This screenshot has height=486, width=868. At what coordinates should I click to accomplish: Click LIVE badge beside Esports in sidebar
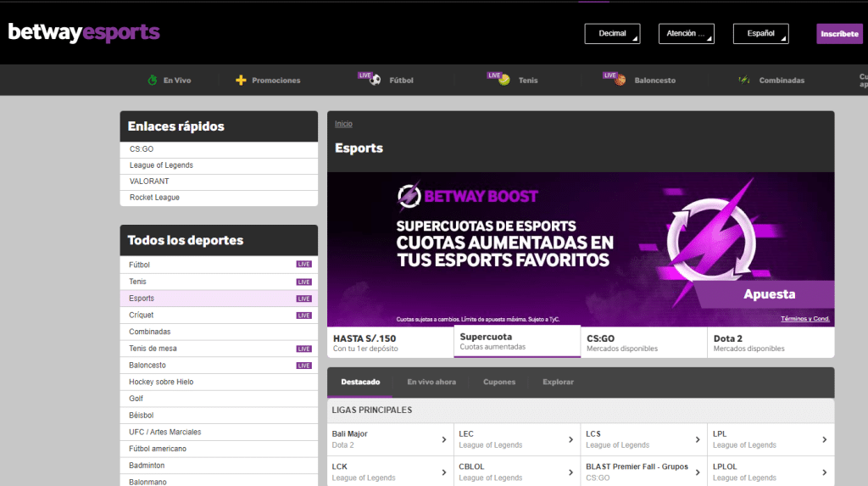point(304,299)
